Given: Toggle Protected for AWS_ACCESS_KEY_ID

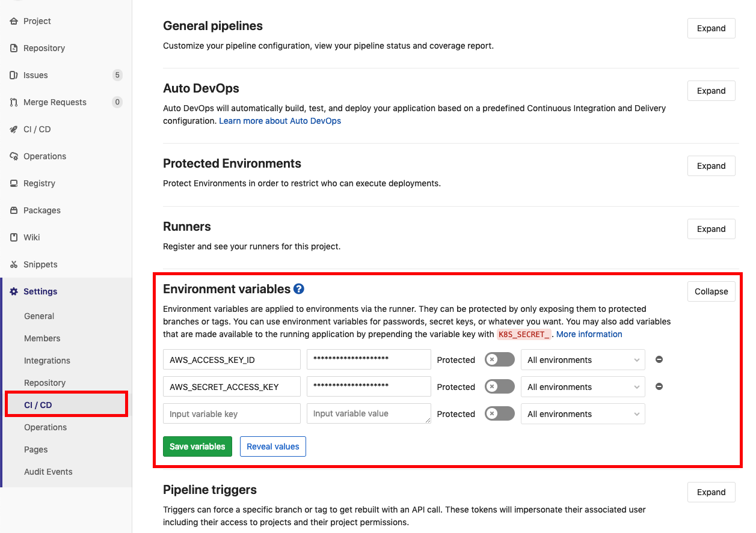Looking at the screenshot, I should point(499,360).
